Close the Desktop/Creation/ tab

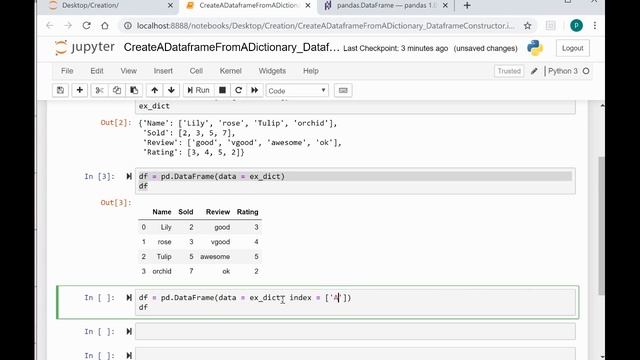170,6
